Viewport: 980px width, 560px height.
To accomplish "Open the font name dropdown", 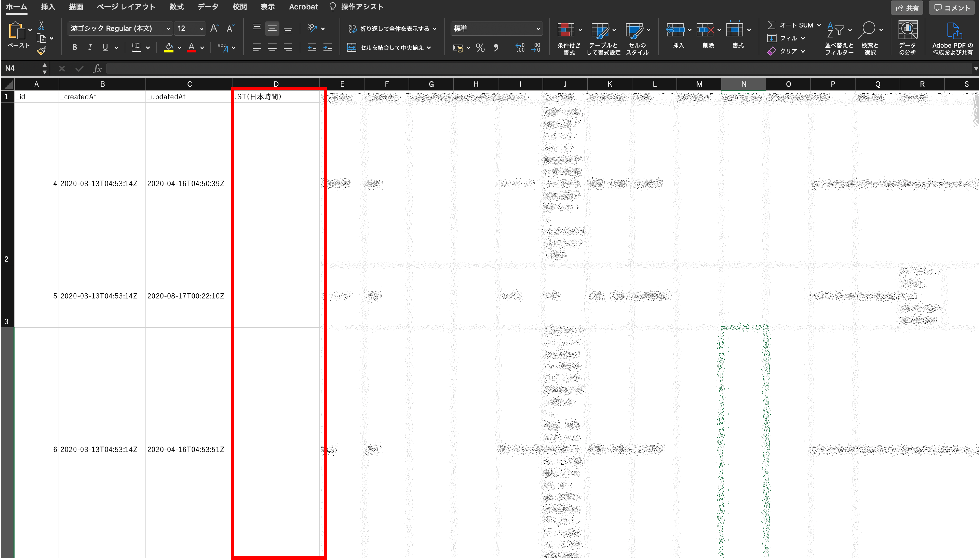I will click(119, 28).
